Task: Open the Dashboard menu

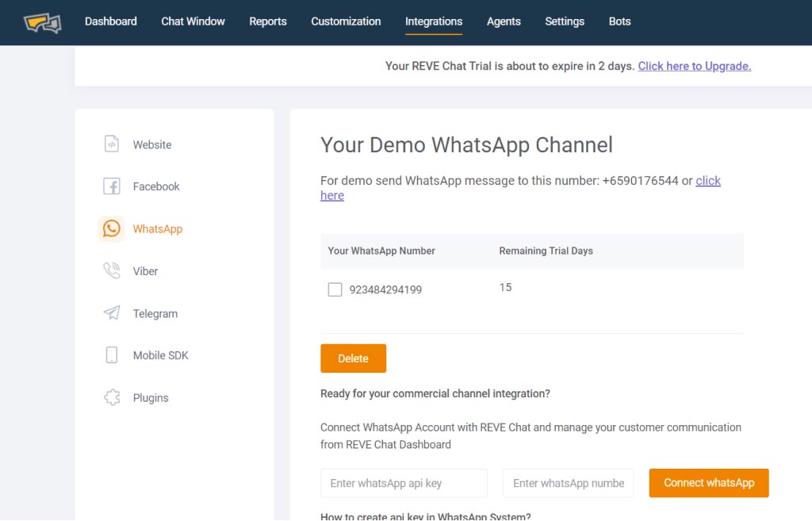Action: tap(111, 21)
